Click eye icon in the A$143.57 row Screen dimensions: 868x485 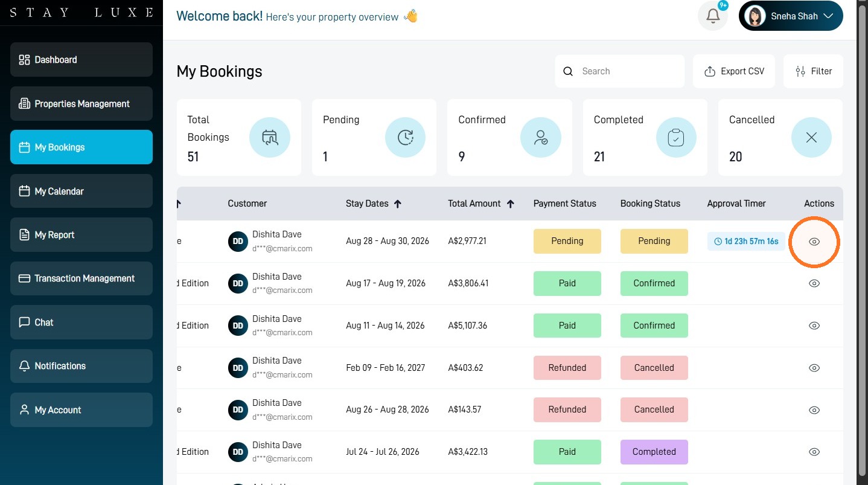coord(814,410)
